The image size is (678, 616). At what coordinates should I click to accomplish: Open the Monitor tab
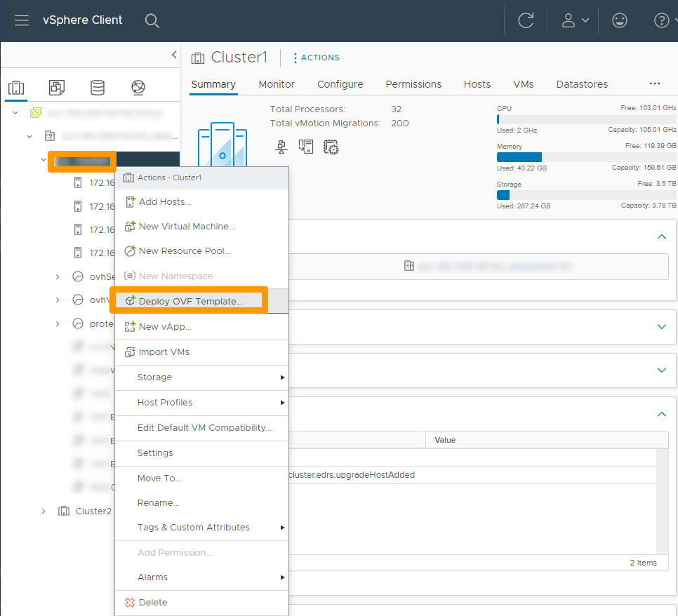click(x=277, y=84)
